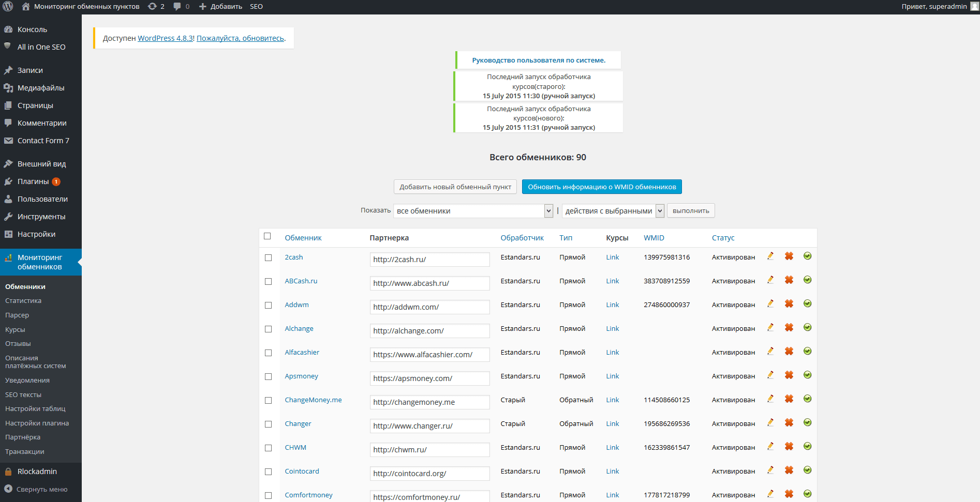Edit the Alfacashier exchanger
Image resolution: width=980 pixels, height=502 pixels.
click(x=770, y=351)
